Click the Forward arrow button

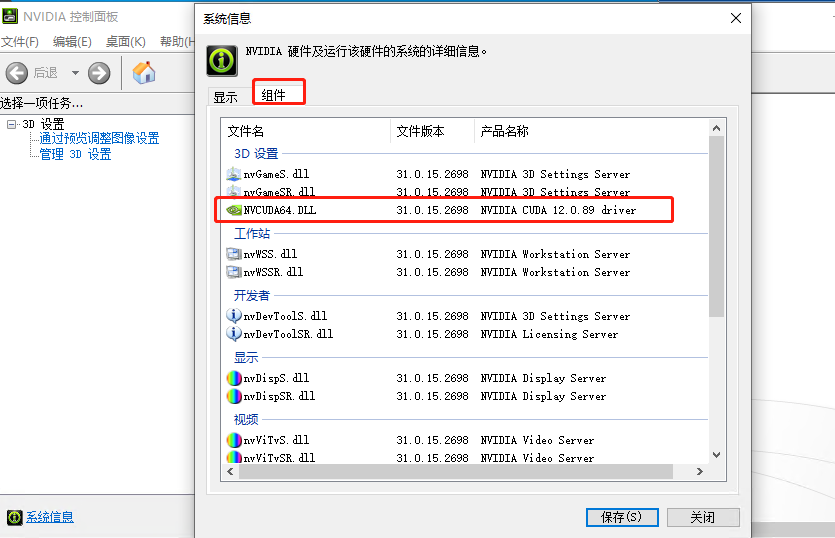click(99, 73)
